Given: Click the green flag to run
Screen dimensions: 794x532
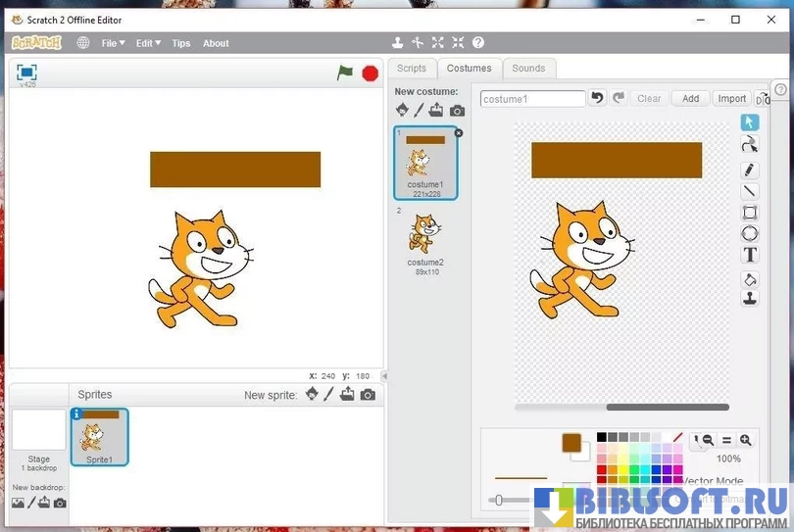Looking at the screenshot, I should pos(345,73).
